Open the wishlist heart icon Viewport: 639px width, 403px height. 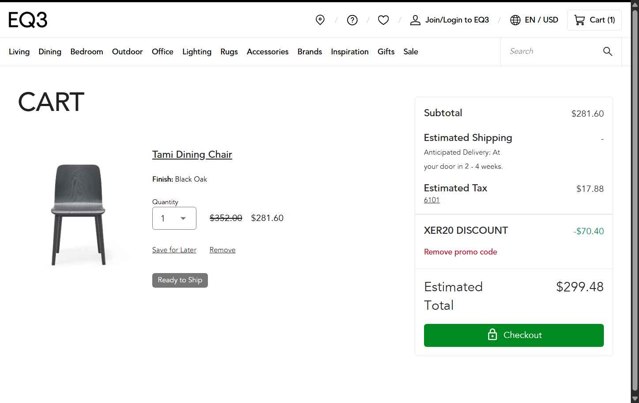coord(383,20)
